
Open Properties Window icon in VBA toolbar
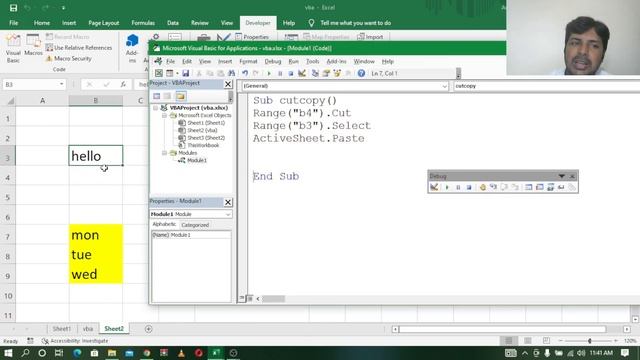click(326, 73)
